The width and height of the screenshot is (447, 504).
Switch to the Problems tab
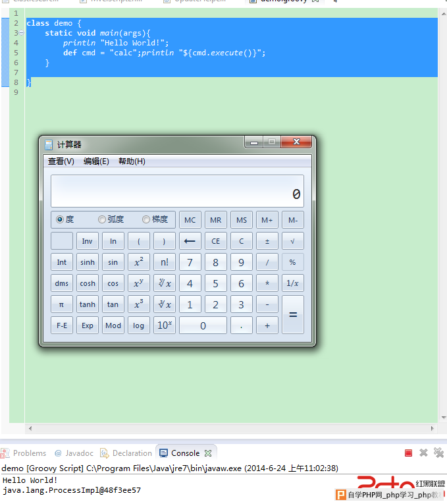pos(24,453)
